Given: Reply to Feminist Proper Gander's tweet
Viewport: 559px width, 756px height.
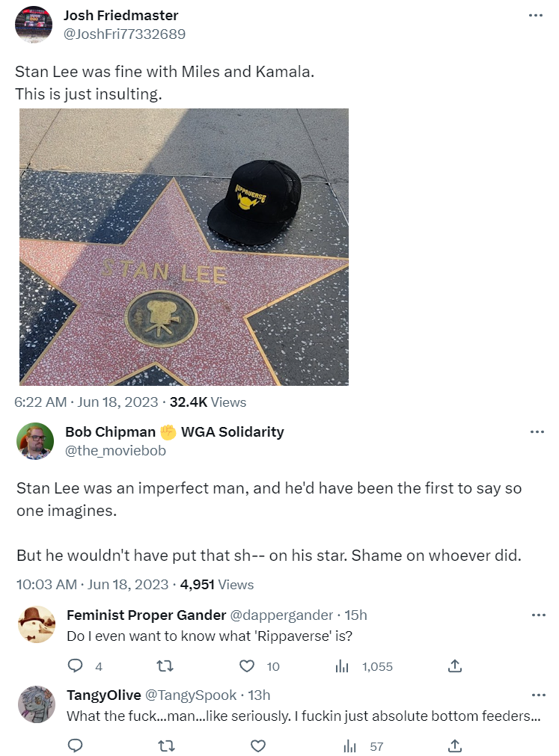Looking at the screenshot, I should (75, 666).
